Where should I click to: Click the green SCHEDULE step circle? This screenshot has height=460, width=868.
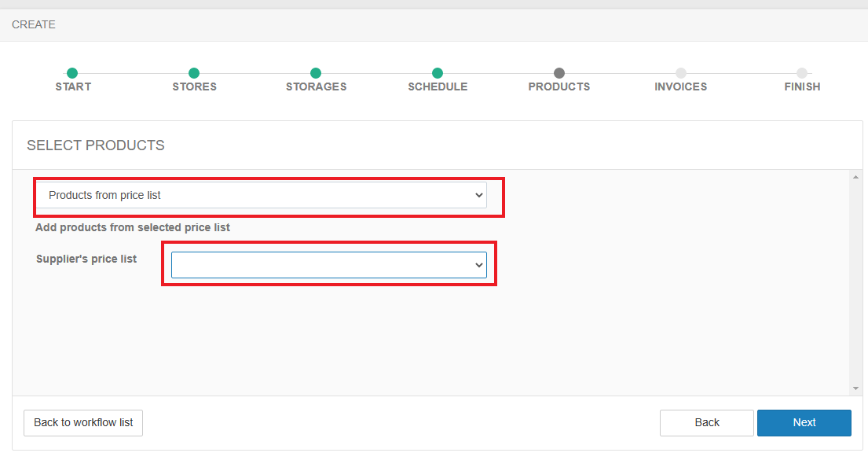pos(438,73)
